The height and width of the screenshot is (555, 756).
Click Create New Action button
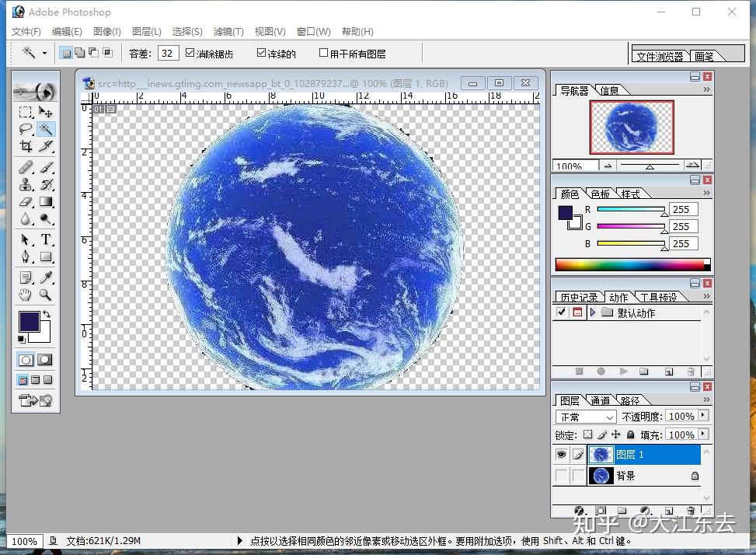tap(669, 372)
